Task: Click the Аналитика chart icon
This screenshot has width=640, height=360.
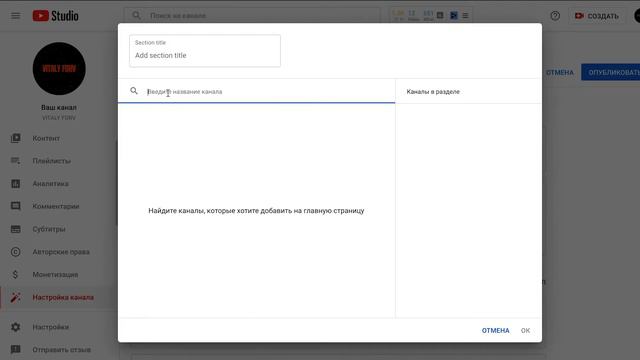Action: coord(16,184)
